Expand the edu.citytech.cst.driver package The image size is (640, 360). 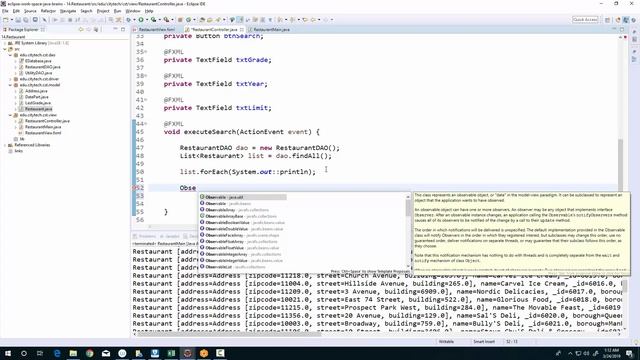point(10,79)
